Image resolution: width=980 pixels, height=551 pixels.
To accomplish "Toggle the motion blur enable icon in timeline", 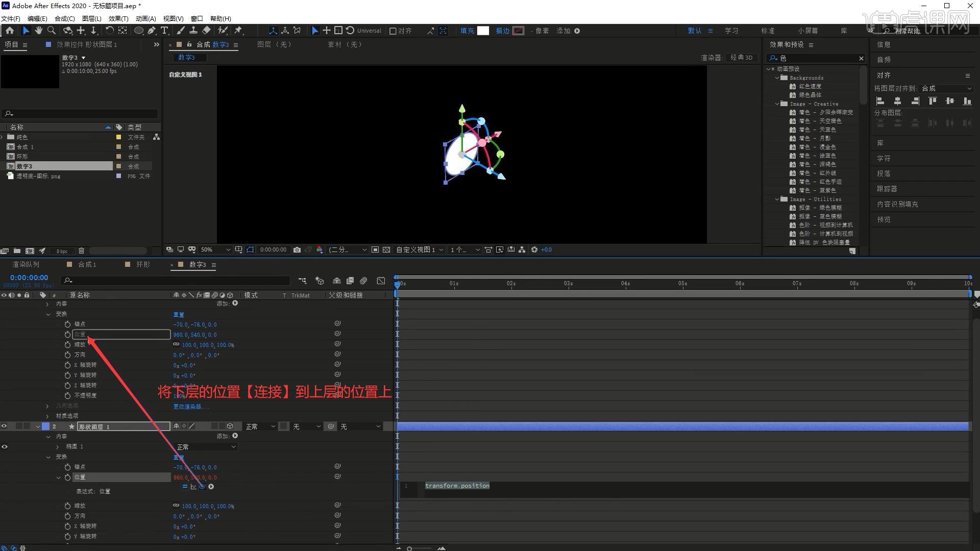I will pos(363,281).
